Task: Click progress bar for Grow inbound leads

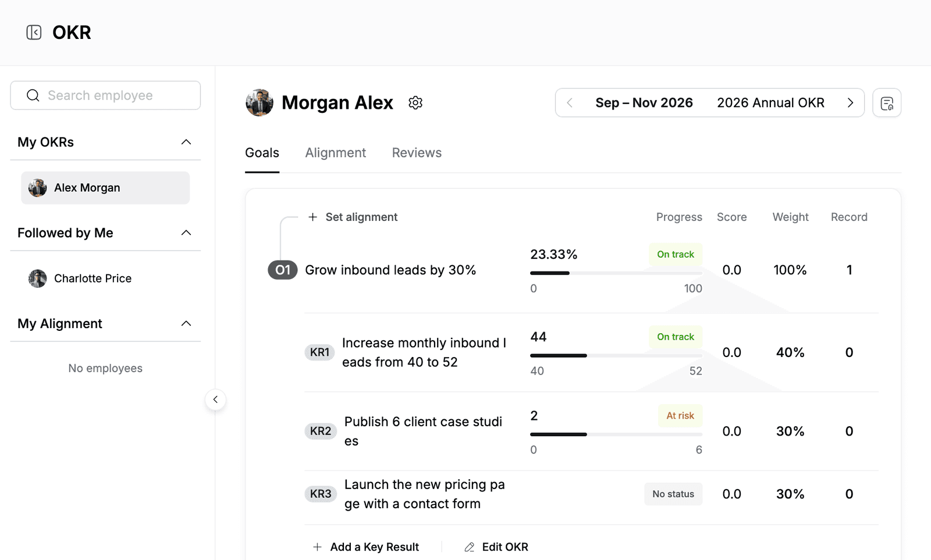Action: [616, 273]
